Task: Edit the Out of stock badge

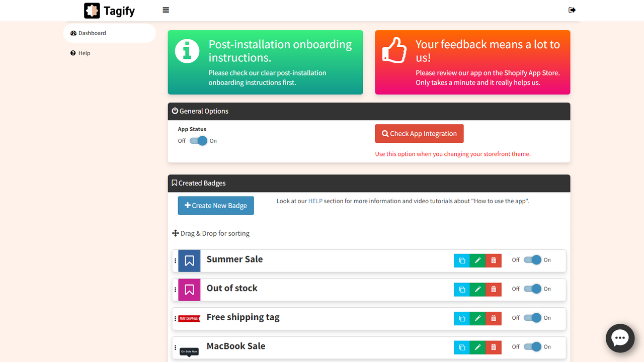Action: point(477,289)
